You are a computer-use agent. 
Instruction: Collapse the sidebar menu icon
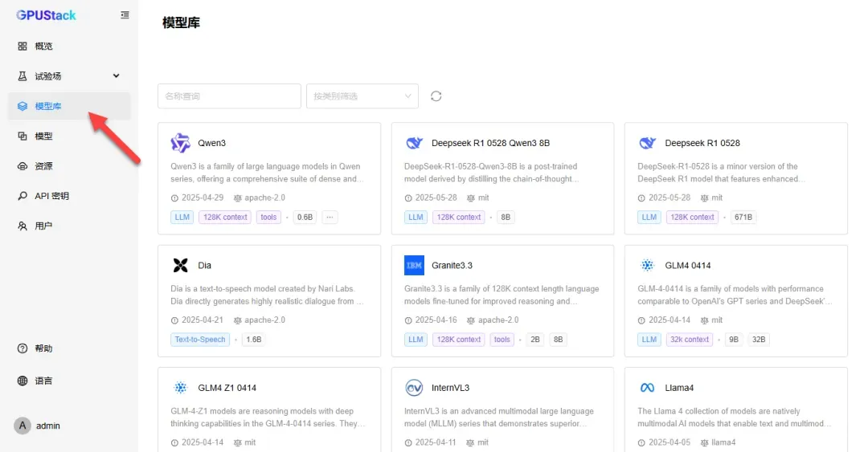point(125,15)
